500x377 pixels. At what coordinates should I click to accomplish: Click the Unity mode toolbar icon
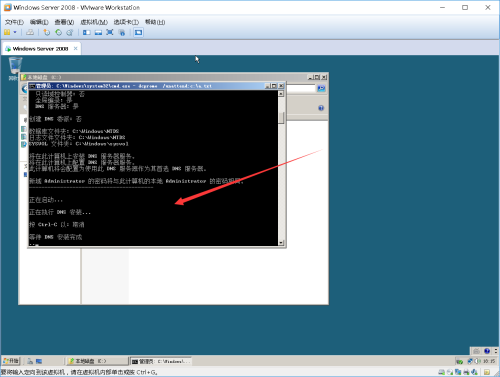pos(122,32)
